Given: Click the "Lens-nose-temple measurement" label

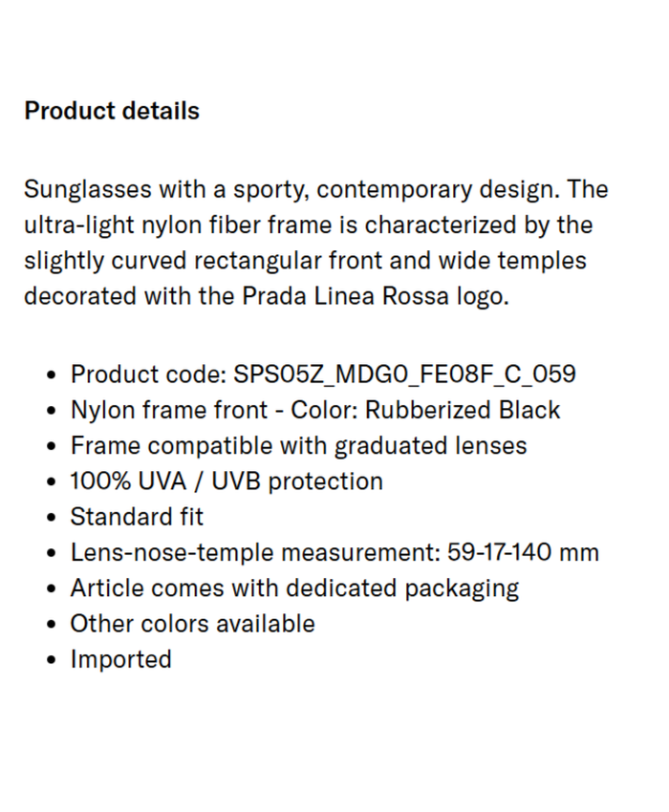Looking at the screenshot, I should pos(252,552).
